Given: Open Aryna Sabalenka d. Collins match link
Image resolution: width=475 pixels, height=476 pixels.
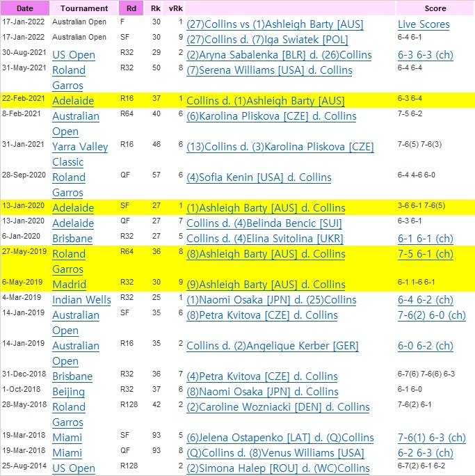Looking at the screenshot, I should click(279, 55).
